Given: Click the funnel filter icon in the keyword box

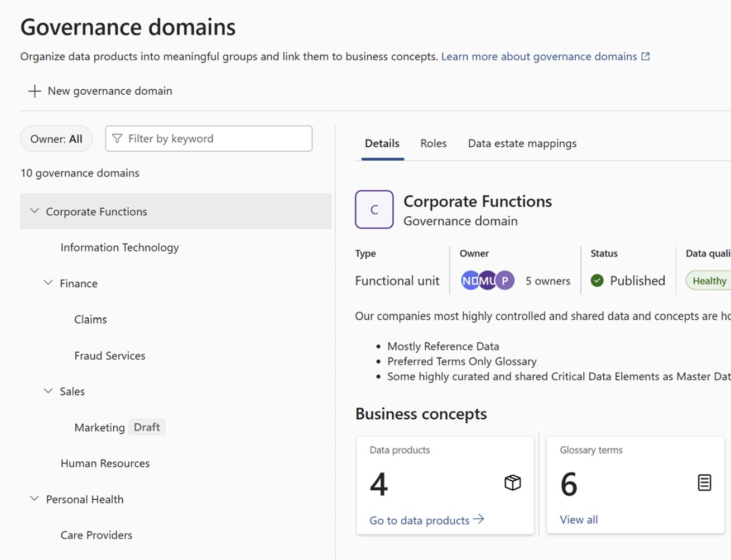Looking at the screenshot, I should (117, 138).
